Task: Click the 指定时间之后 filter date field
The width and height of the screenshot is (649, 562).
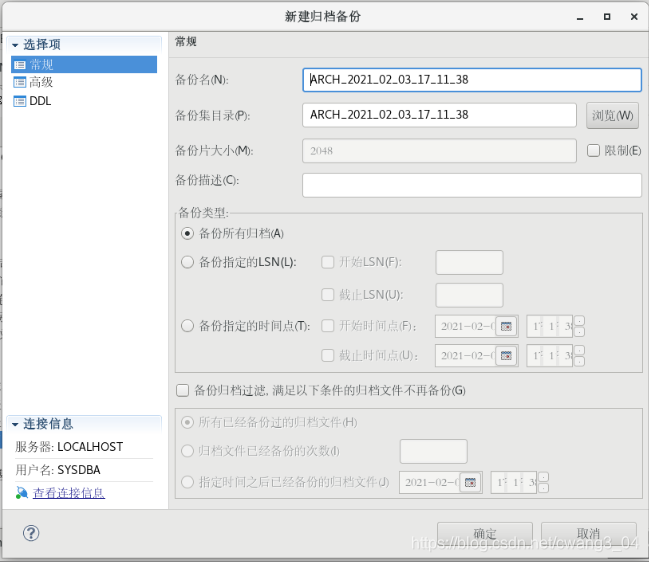Action: [430, 483]
